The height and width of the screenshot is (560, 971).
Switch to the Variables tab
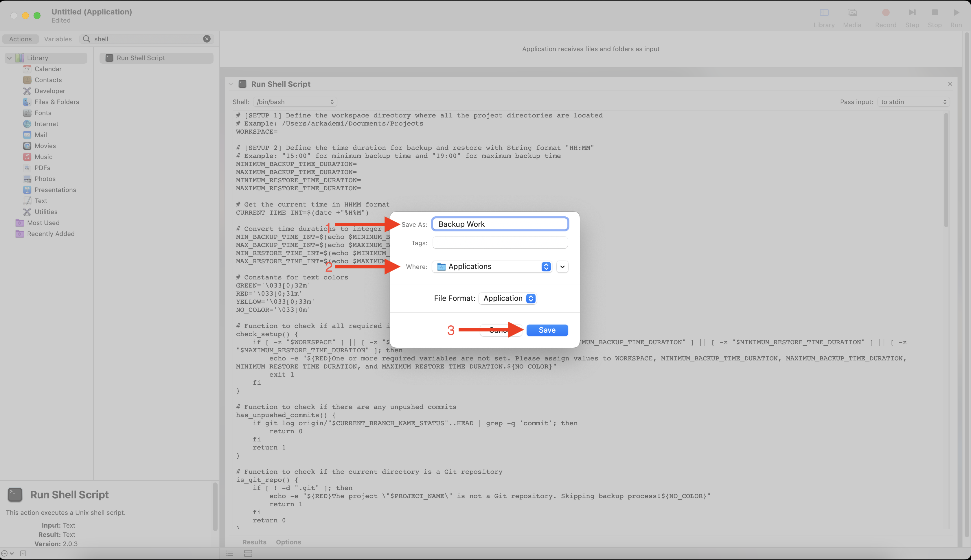tap(58, 38)
